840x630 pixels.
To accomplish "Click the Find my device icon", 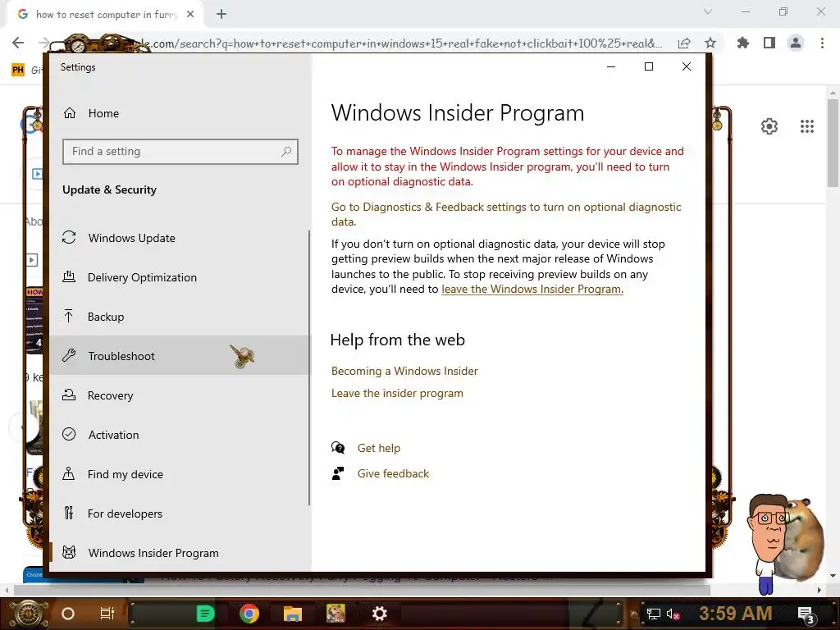I will [x=69, y=473].
